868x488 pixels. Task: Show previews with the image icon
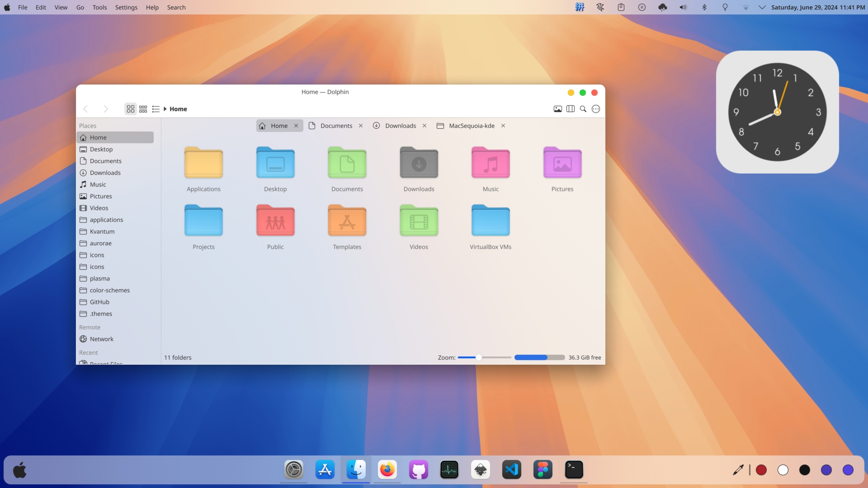(558, 109)
